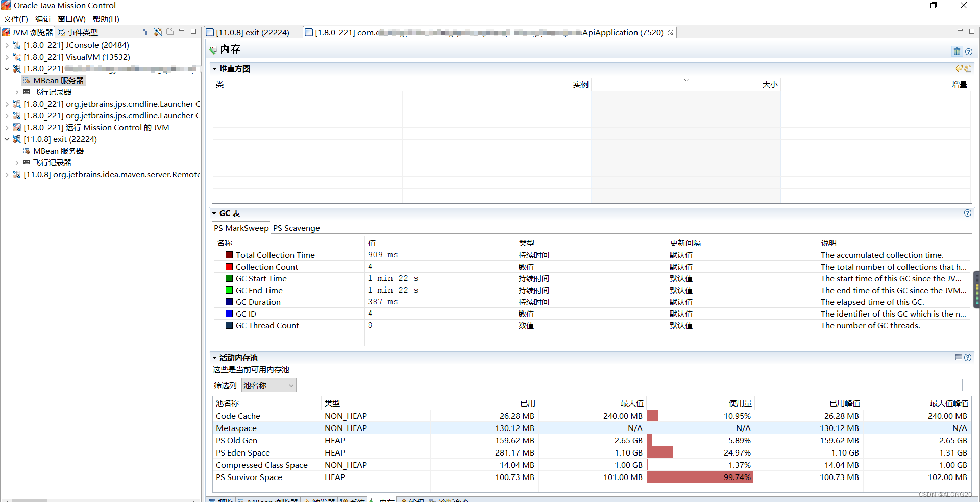Click the memory pool filter text field
The height and width of the screenshot is (502, 980).
tap(630, 385)
